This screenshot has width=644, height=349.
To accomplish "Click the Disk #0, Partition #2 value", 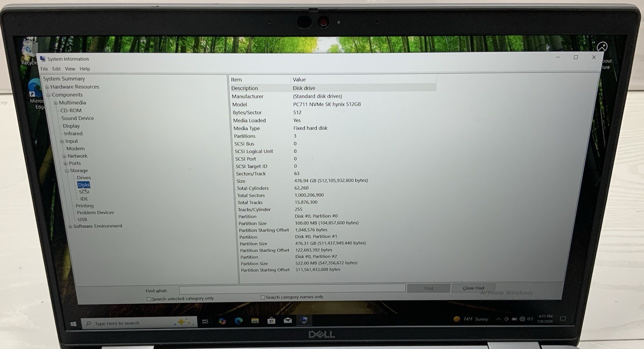I will (x=316, y=257).
